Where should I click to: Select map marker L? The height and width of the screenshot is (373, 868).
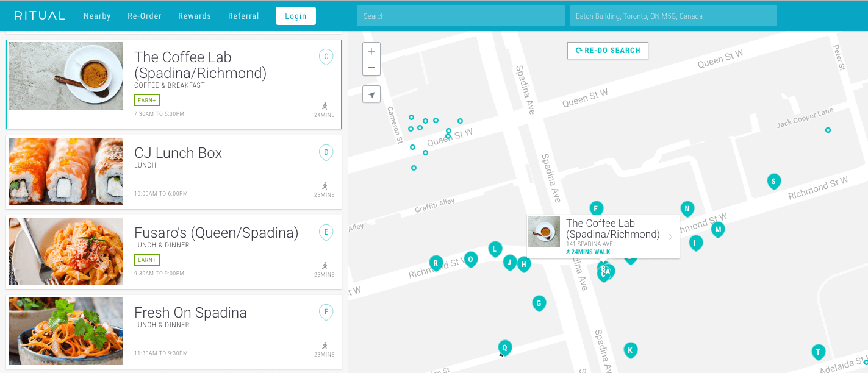pos(495,249)
